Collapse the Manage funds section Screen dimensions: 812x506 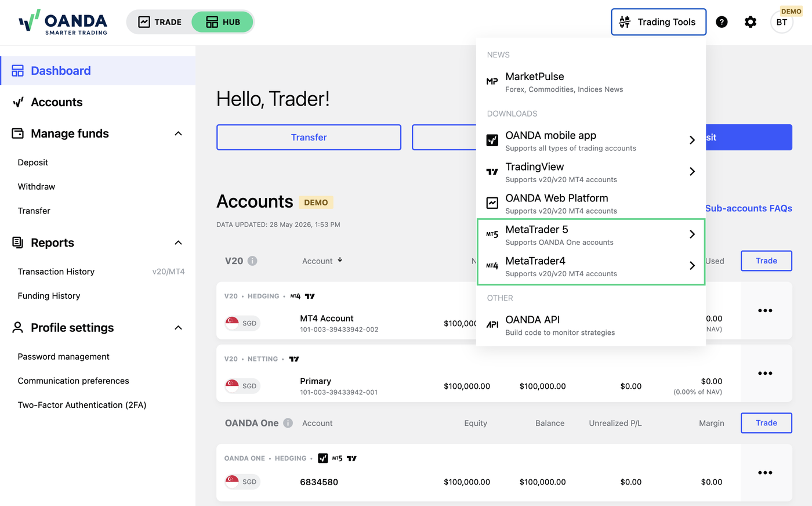178,133
